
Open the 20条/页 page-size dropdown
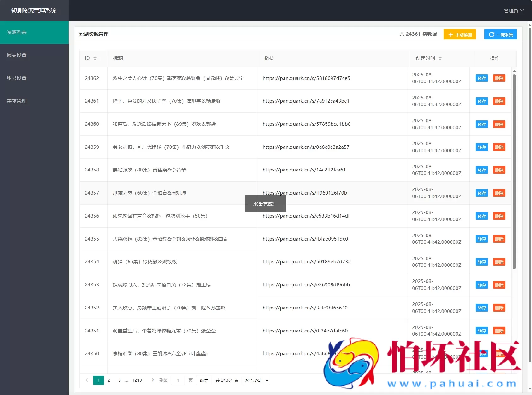[x=256, y=380]
